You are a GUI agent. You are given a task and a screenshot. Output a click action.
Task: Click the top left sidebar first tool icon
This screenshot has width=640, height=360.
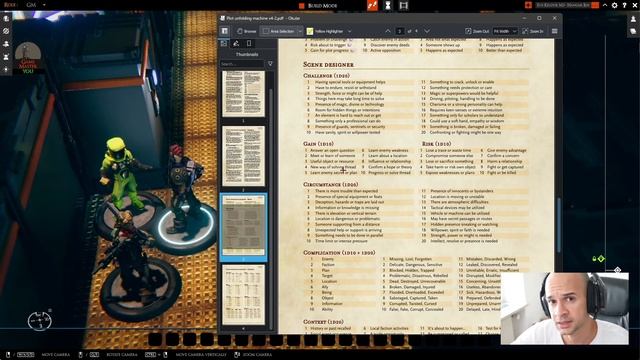[6, 18]
